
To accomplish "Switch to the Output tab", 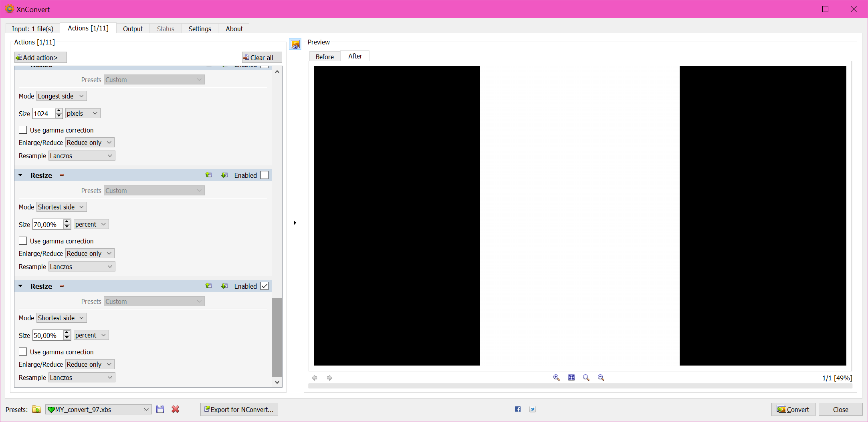I will (133, 29).
